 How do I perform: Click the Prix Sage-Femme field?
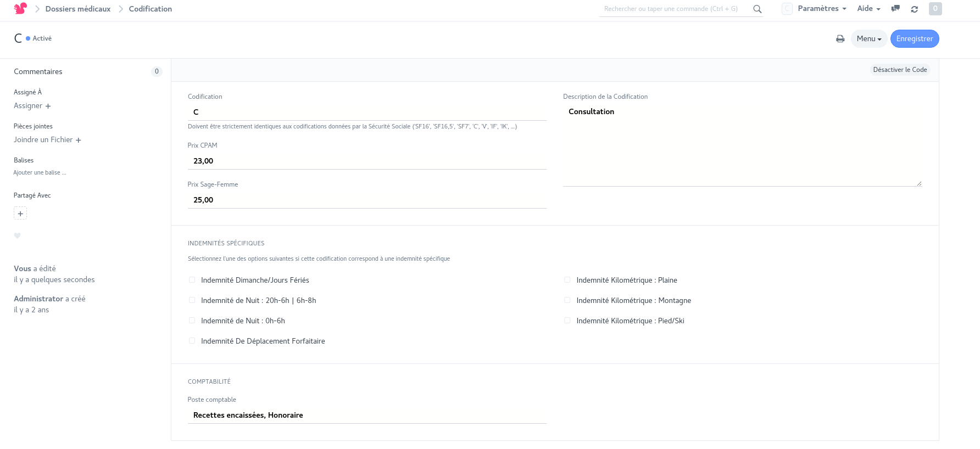(x=367, y=200)
